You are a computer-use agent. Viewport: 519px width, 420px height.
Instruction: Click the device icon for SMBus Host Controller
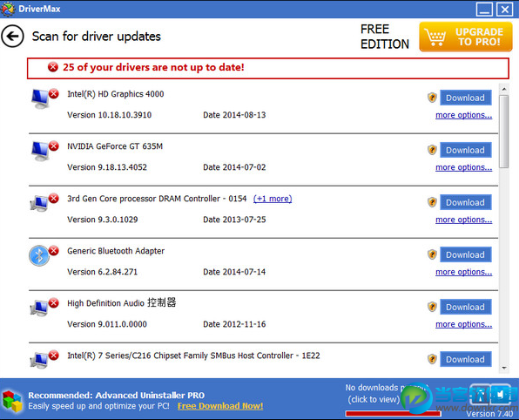coord(39,360)
